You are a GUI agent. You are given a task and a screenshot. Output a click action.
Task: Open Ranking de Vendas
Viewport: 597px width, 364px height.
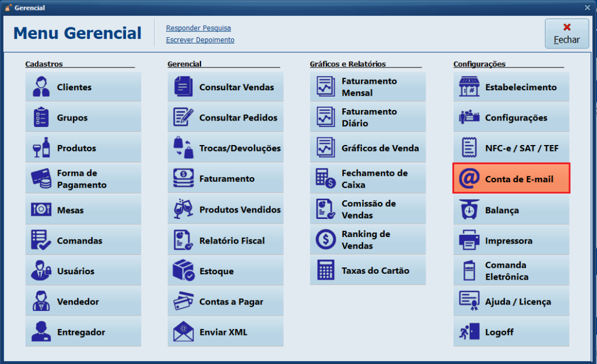point(368,240)
